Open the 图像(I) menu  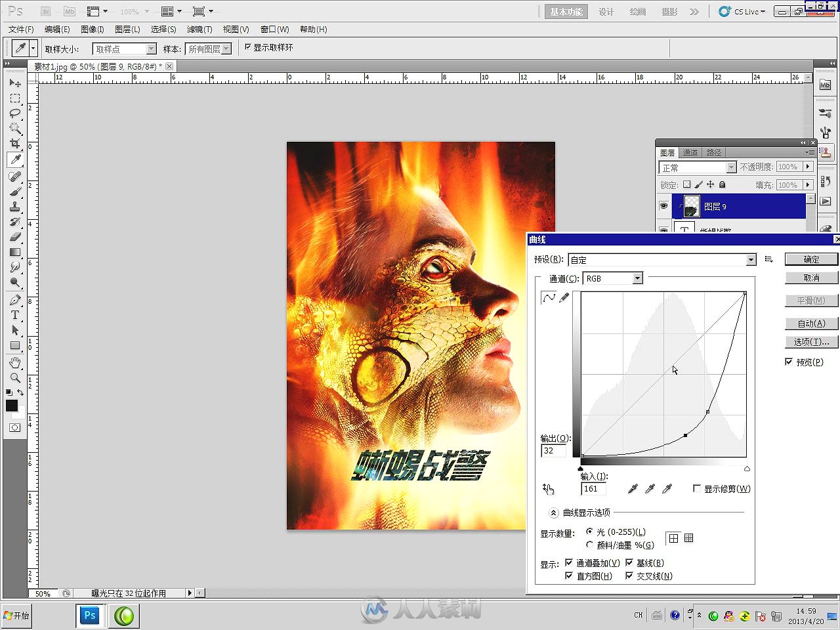tap(92, 29)
